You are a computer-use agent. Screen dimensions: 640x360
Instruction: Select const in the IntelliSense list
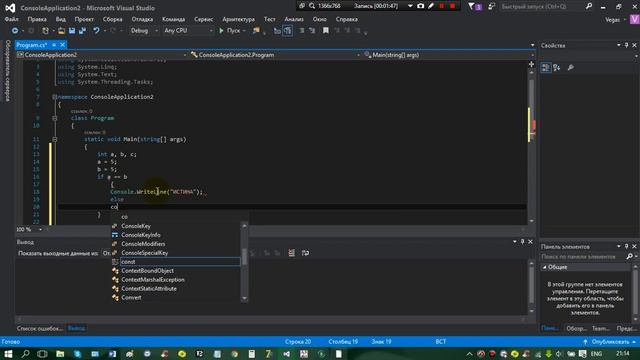pyautogui.click(x=176, y=262)
